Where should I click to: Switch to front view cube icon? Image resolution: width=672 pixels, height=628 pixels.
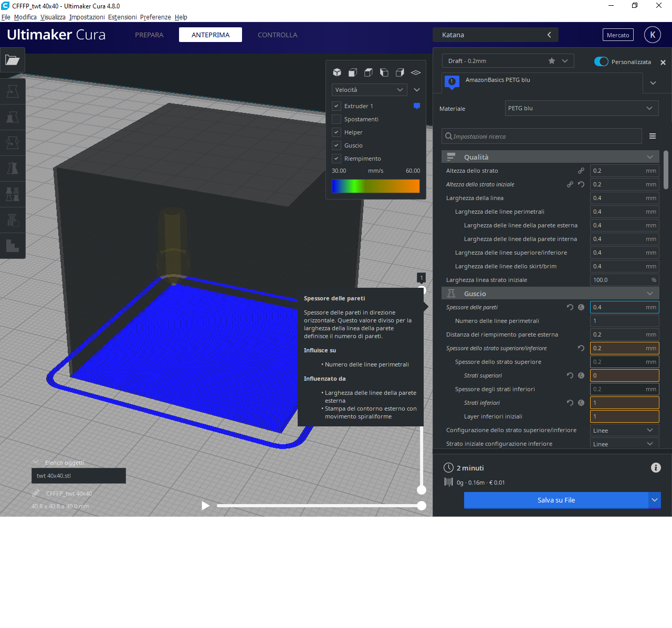click(x=353, y=72)
